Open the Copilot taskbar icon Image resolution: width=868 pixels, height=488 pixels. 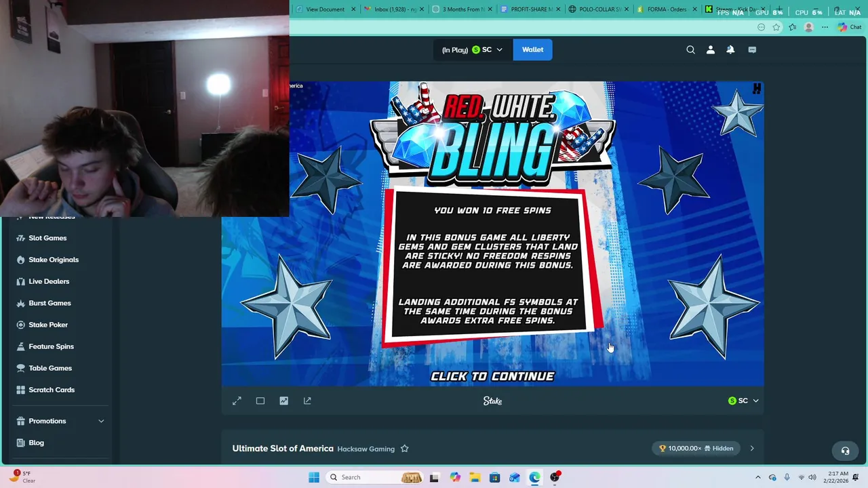pos(455,477)
